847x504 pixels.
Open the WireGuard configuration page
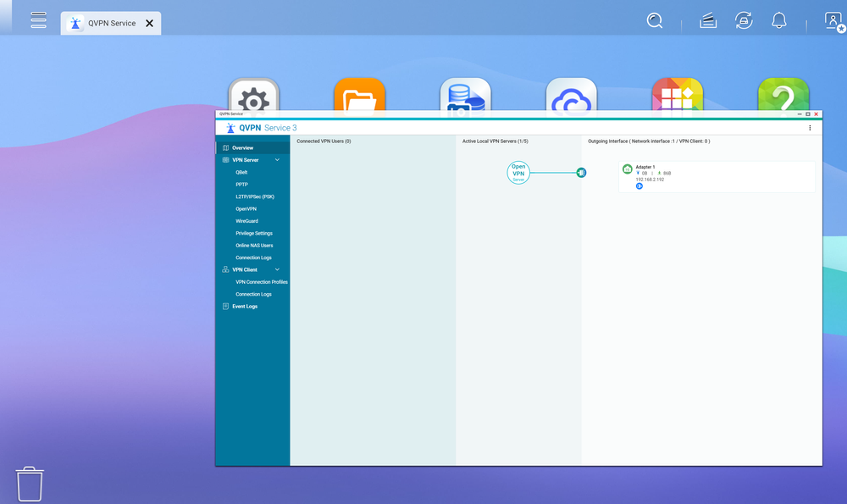tap(249, 220)
